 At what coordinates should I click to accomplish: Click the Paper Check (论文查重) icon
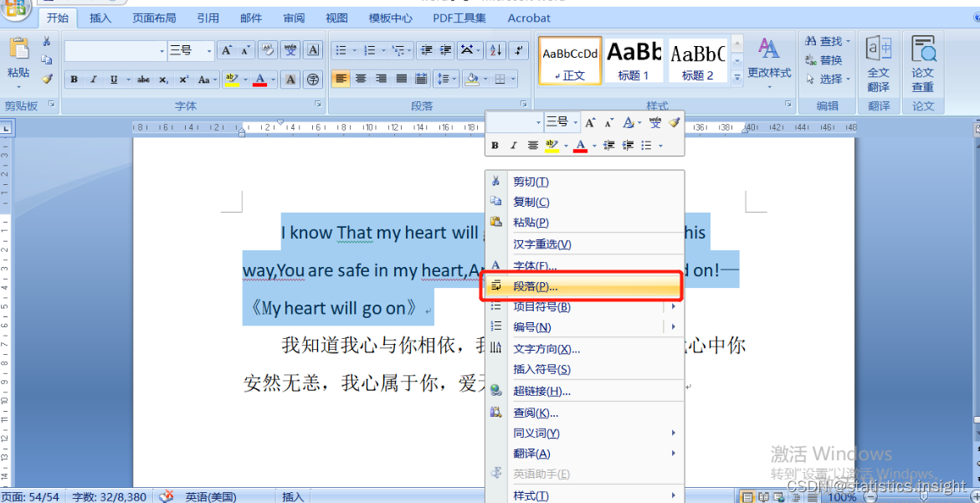(x=922, y=64)
